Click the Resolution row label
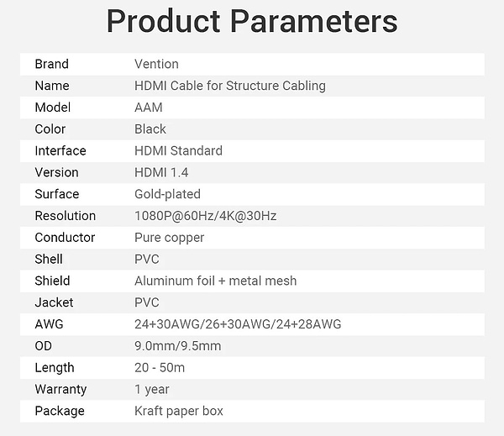The image size is (504, 436). [x=65, y=216]
